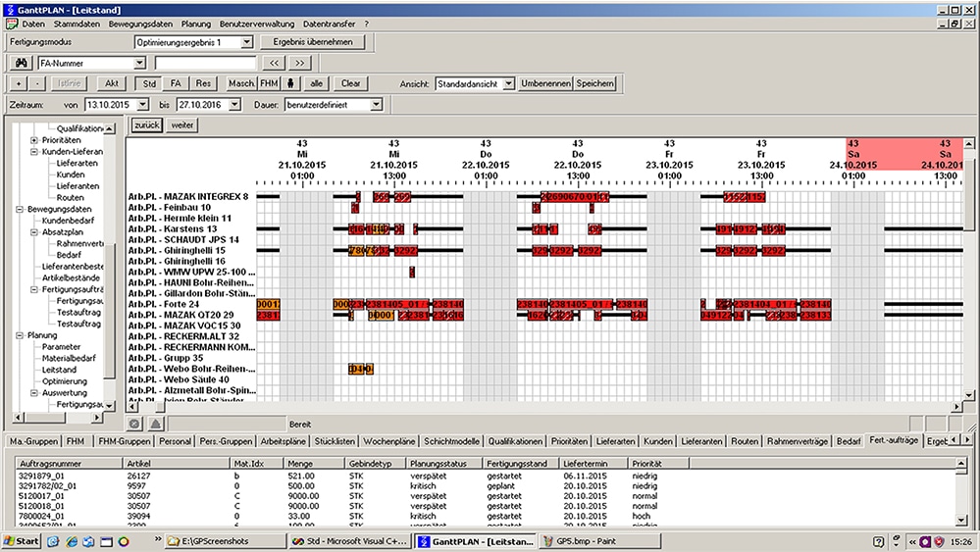980x552 pixels.
Task: Click the Gantt chart vertical scrollbar down arrow
Action: tap(969, 395)
